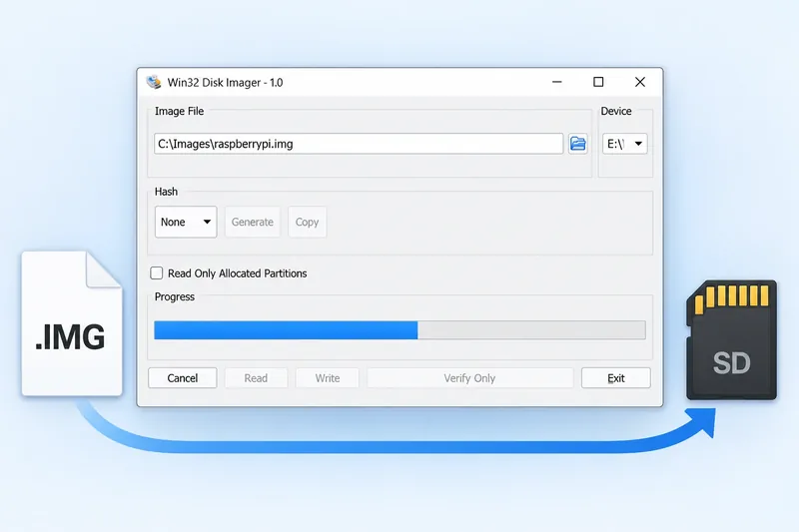Click the Cancel button
Viewport: 799px width, 532px height.
[183, 378]
